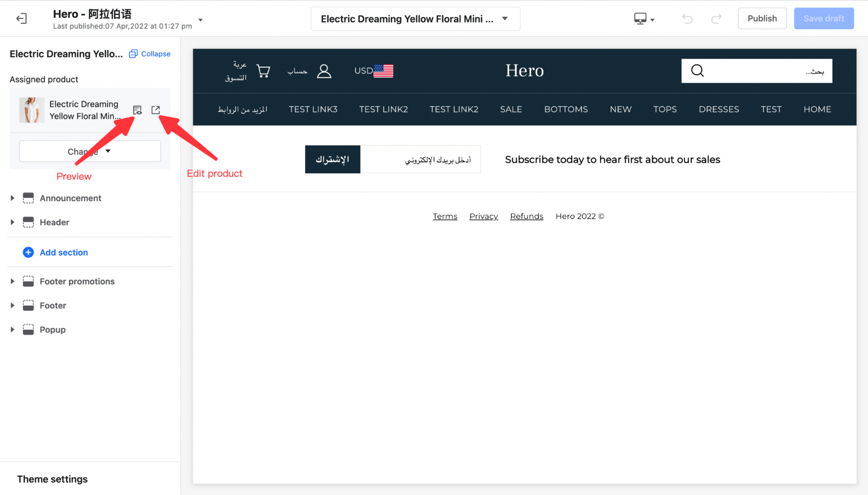Select the SALE menu navigation item
The height and width of the screenshot is (495, 868).
click(x=511, y=109)
